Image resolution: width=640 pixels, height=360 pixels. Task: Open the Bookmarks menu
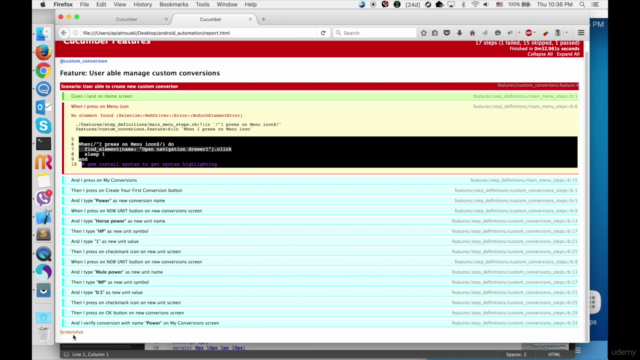tap(173, 4)
